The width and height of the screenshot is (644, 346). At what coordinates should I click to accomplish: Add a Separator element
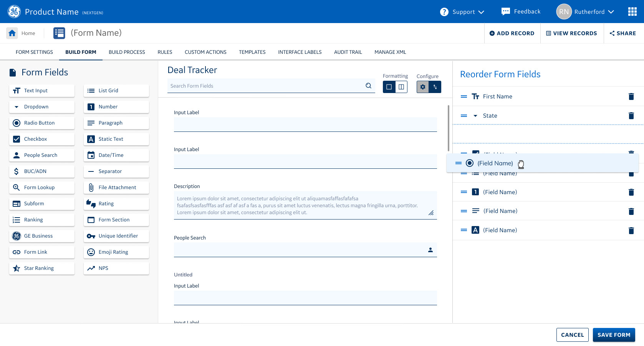point(116,171)
